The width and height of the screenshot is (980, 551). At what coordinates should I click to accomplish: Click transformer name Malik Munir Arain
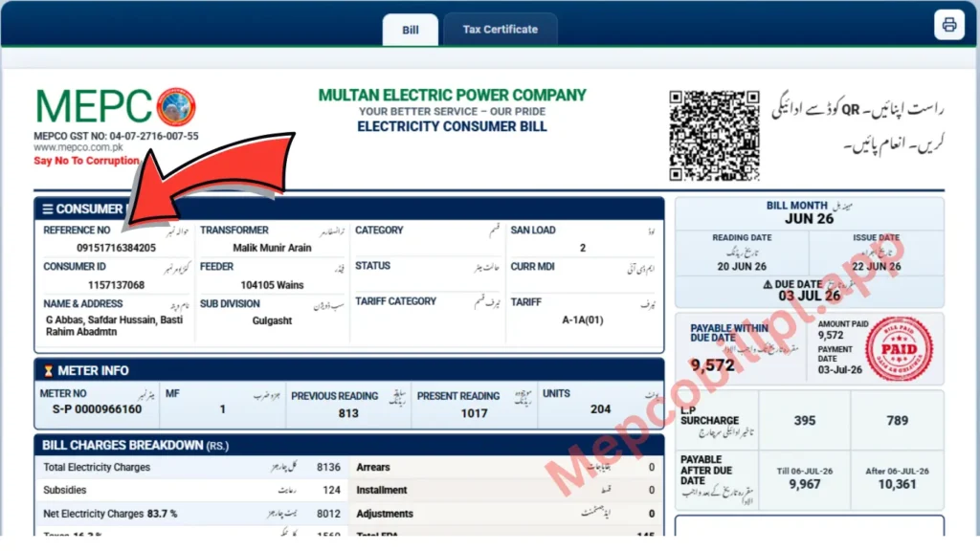[x=272, y=248]
